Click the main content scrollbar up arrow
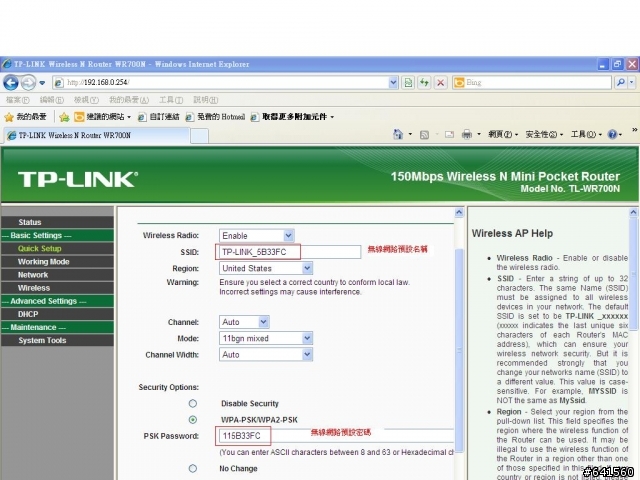The height and width of the screenshot is (480, 640). (459, 212)
